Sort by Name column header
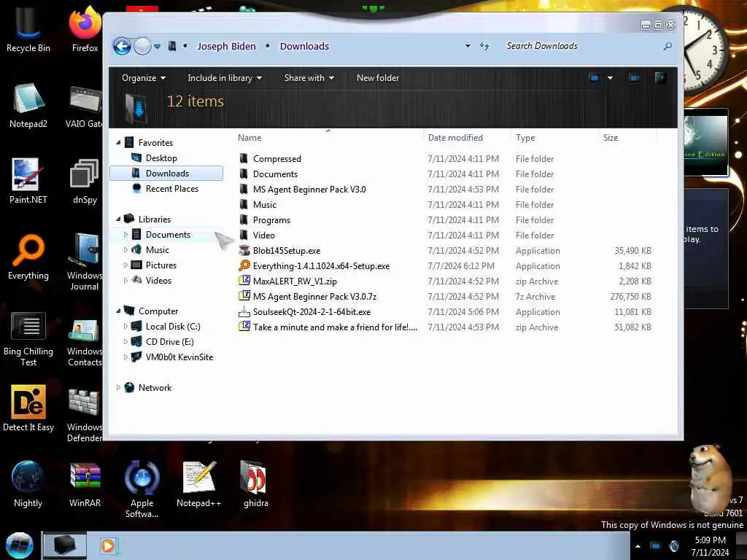The height and width of the screenshot is (560, 747). pos(329,138)
